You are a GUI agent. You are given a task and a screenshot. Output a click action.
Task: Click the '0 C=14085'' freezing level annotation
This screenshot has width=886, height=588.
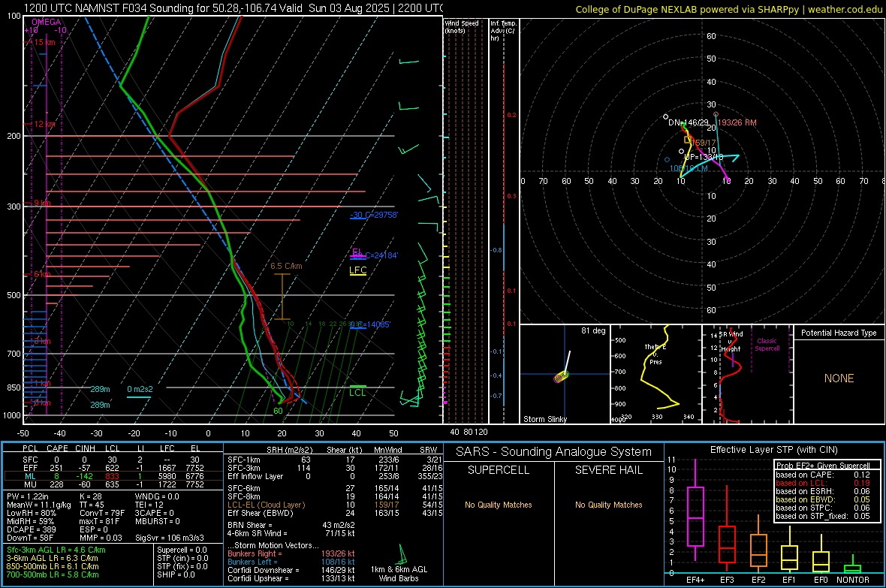(370, 324)
